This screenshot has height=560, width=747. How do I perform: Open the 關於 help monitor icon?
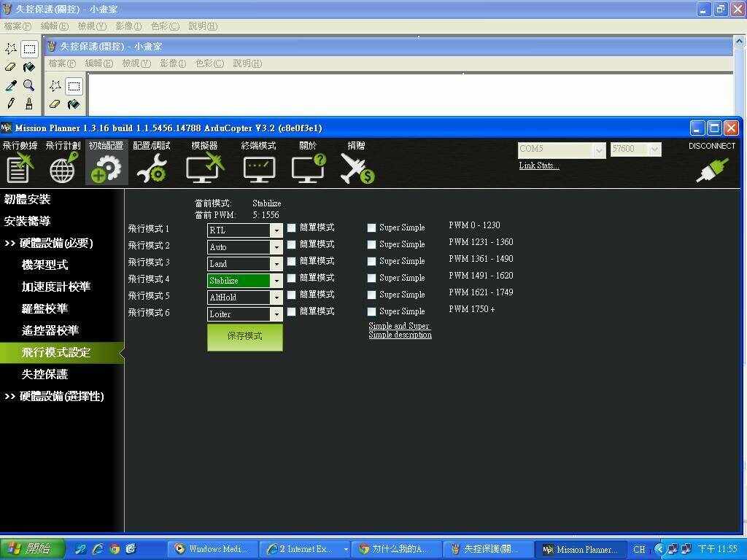click(308, 167)
